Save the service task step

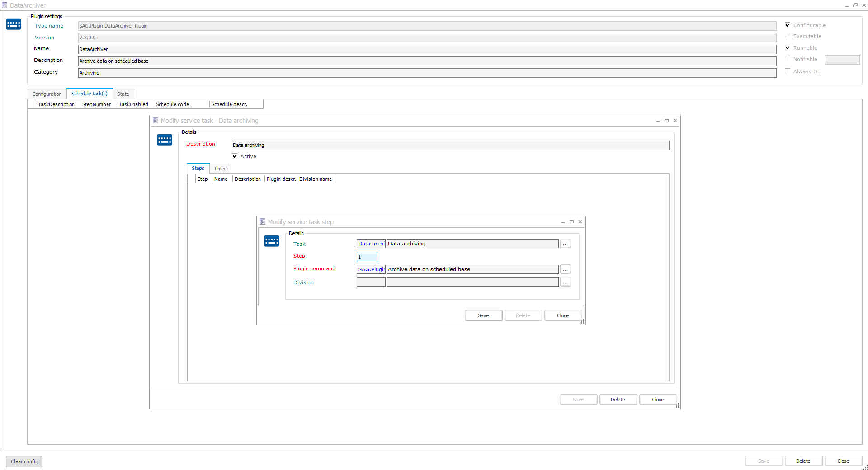[483, 315]
